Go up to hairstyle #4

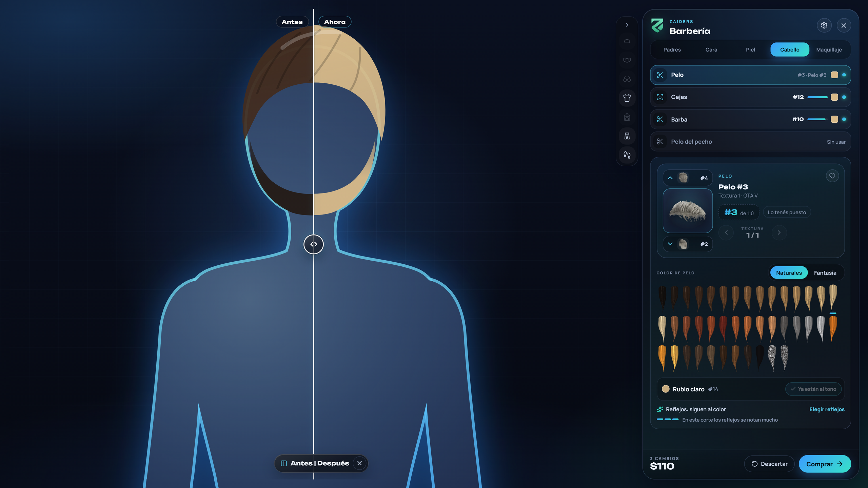click(x=688, y=178)
